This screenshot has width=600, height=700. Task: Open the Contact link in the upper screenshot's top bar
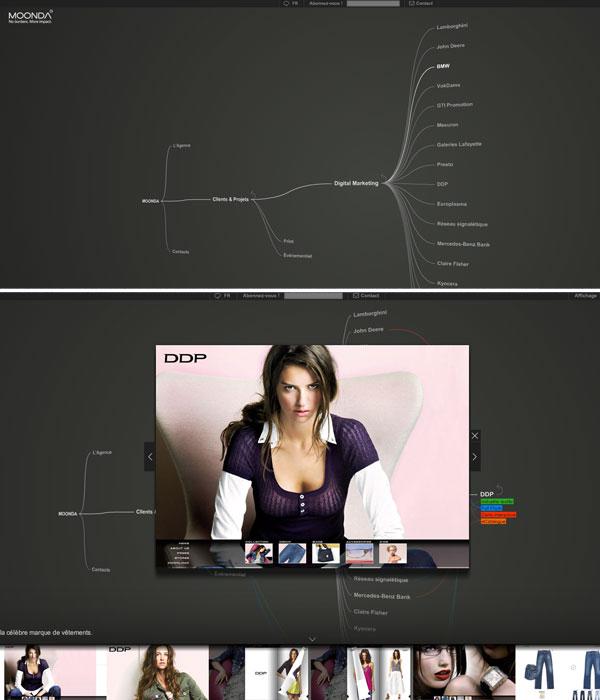click(421, 3)
